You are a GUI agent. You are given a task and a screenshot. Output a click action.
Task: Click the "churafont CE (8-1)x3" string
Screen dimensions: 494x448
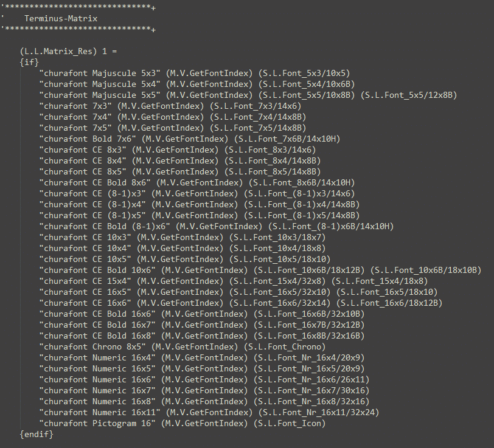pyautogui.click(x=93, y=193)
